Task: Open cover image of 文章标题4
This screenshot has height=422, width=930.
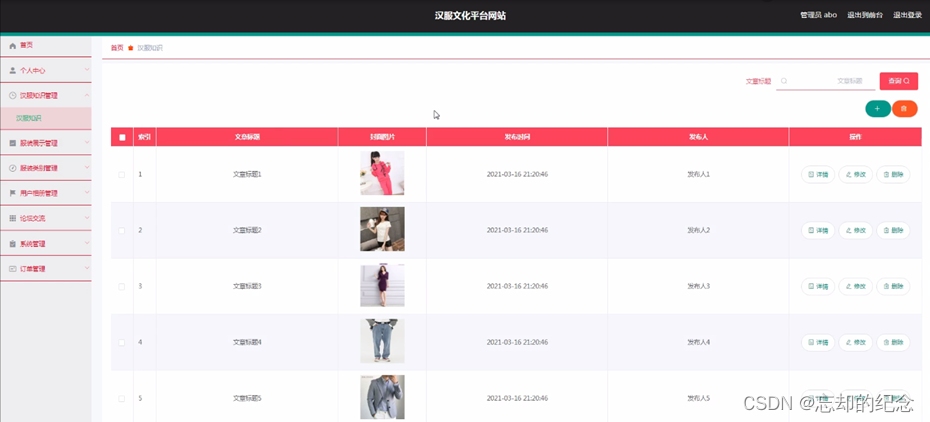Action: (382, 341)
